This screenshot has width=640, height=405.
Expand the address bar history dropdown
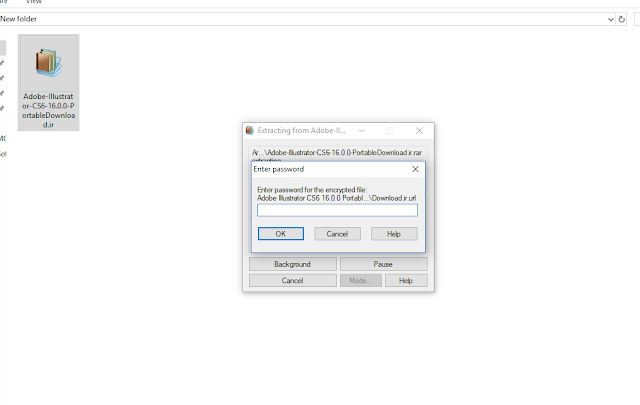tap(611, 19)
